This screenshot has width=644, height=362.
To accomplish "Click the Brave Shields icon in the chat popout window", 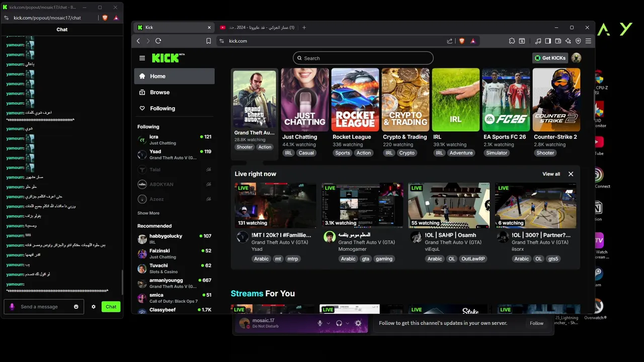I will [105, 18].
